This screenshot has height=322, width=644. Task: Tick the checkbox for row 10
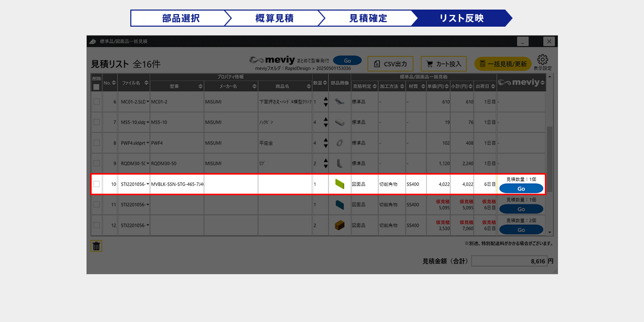(x=97, y=184)
